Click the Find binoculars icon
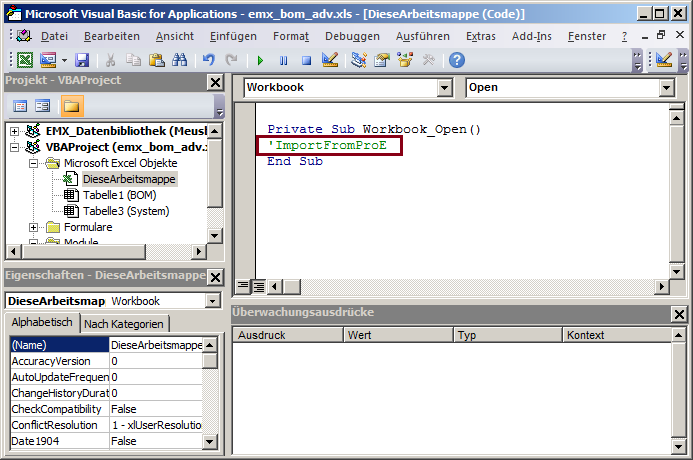The image size is (693, 460). click(179, 61)
